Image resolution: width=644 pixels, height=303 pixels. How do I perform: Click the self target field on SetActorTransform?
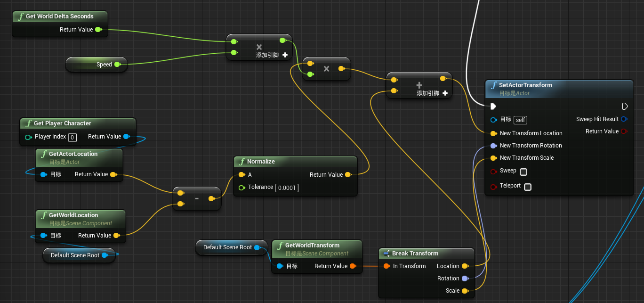coord(520,120)
